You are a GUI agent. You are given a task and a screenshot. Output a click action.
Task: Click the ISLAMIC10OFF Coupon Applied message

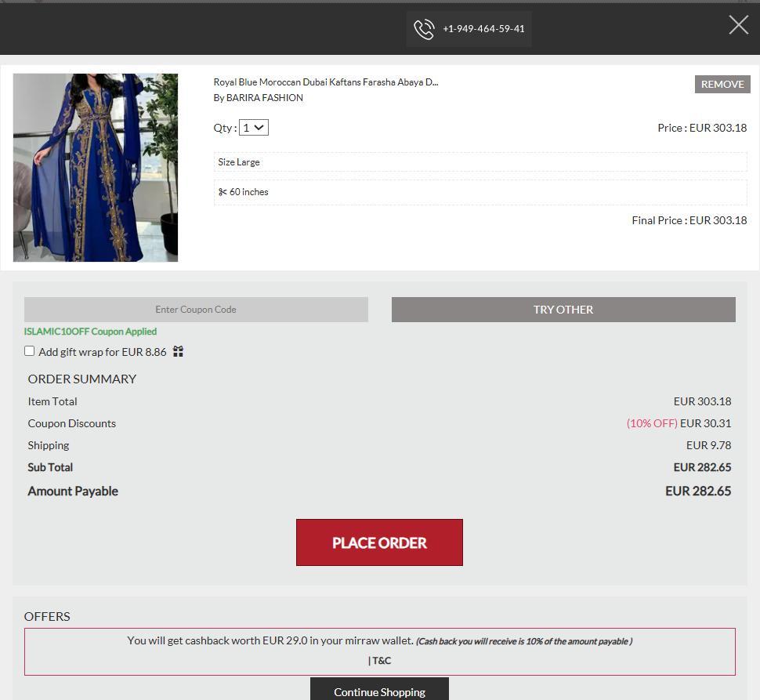[90, 332]
